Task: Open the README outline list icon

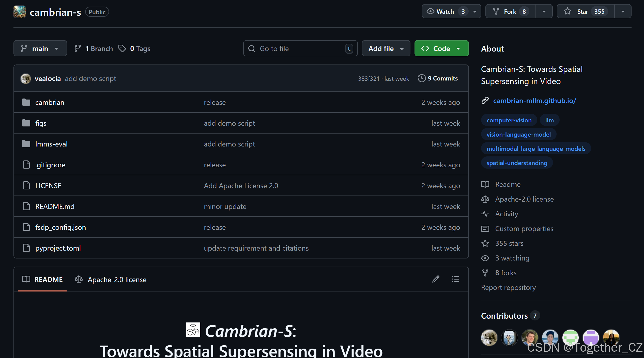Action: point(455,279)
